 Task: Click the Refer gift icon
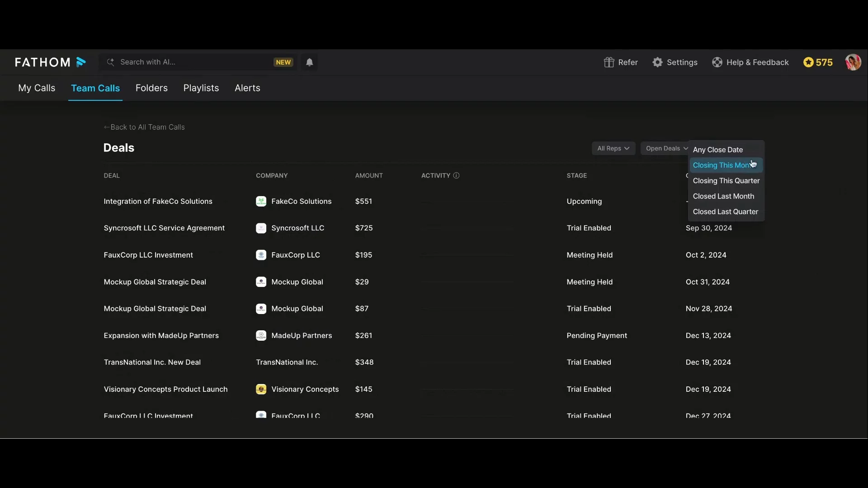[609, 62]
